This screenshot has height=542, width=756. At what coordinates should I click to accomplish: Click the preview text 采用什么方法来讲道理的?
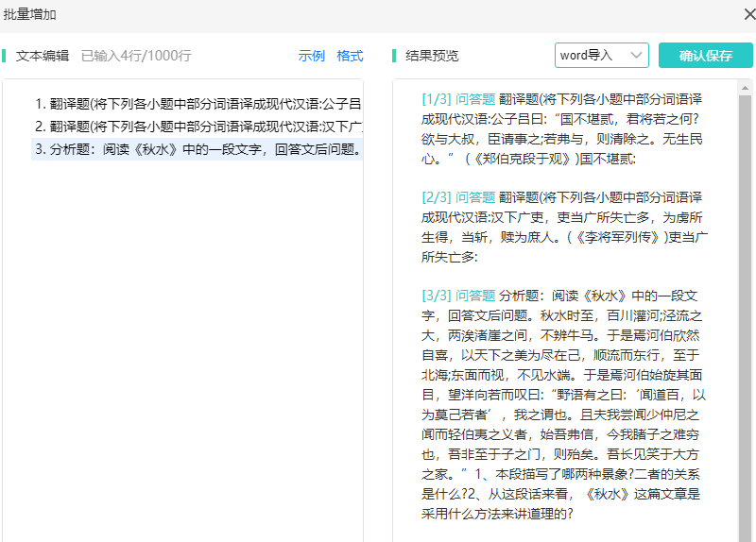[x=497, y=514]
